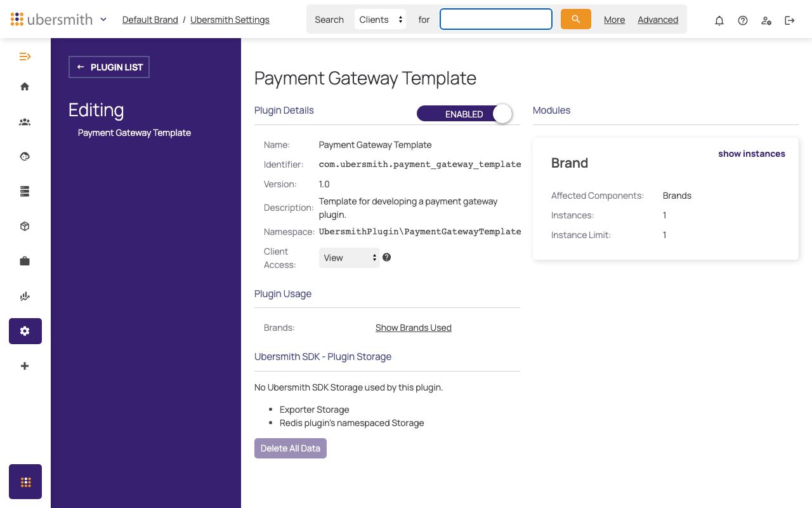The image size is (812, 508).
Task: Click the logout icon in header
Action: 790,20
